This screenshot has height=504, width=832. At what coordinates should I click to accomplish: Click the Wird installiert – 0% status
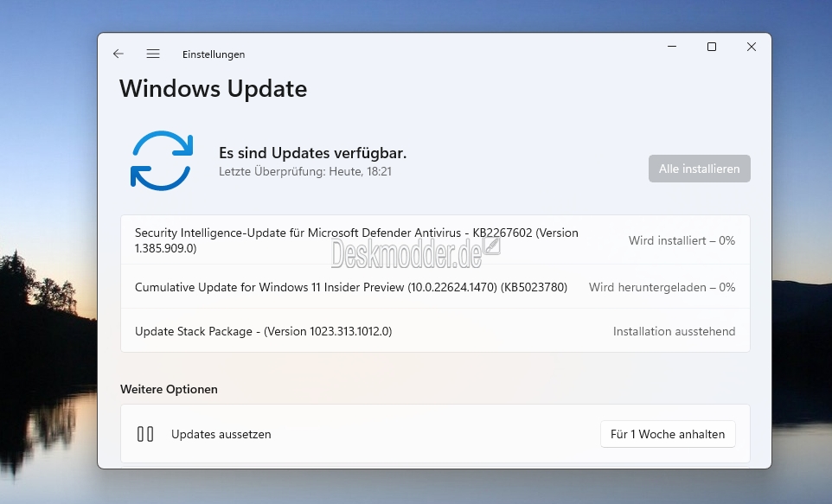[682, 240]
